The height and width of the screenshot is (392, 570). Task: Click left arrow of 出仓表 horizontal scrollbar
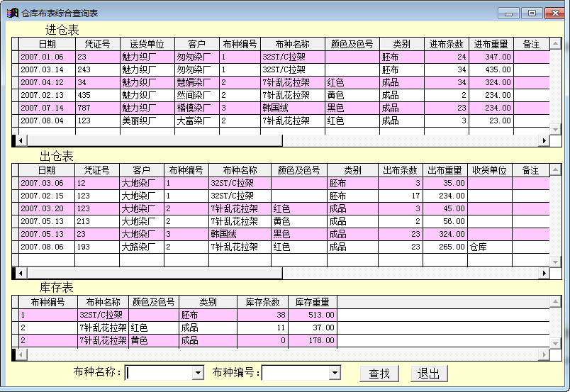(21, 273)
